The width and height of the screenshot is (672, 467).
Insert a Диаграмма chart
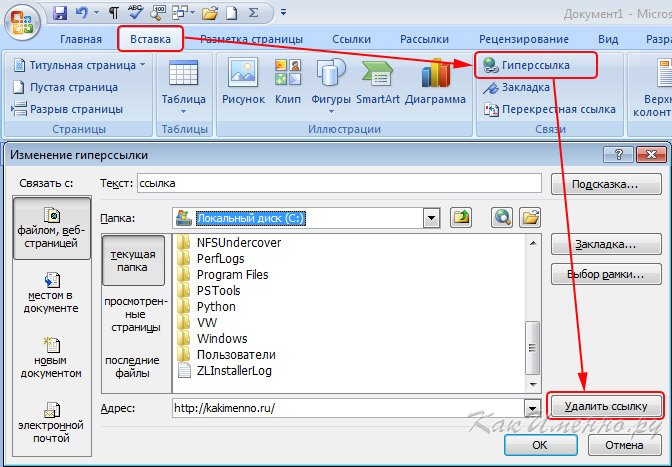tap(435, 81)
